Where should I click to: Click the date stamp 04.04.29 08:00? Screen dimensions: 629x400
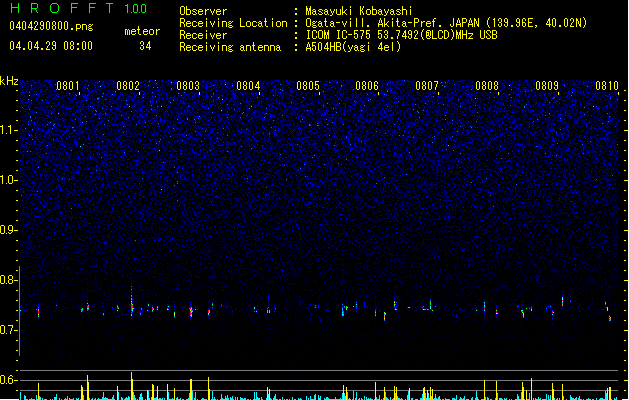click(x=51, y=46)
